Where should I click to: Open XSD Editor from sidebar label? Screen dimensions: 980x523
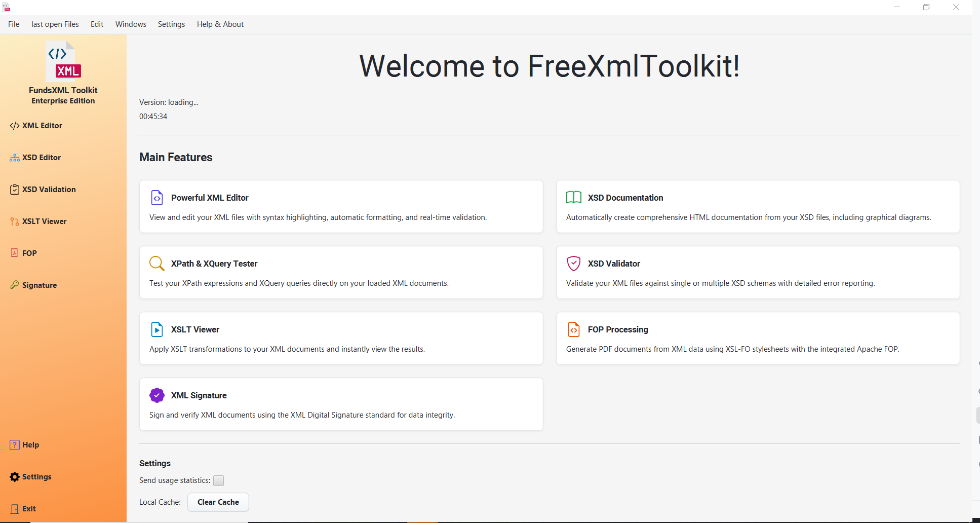click(x=42, y=158)
